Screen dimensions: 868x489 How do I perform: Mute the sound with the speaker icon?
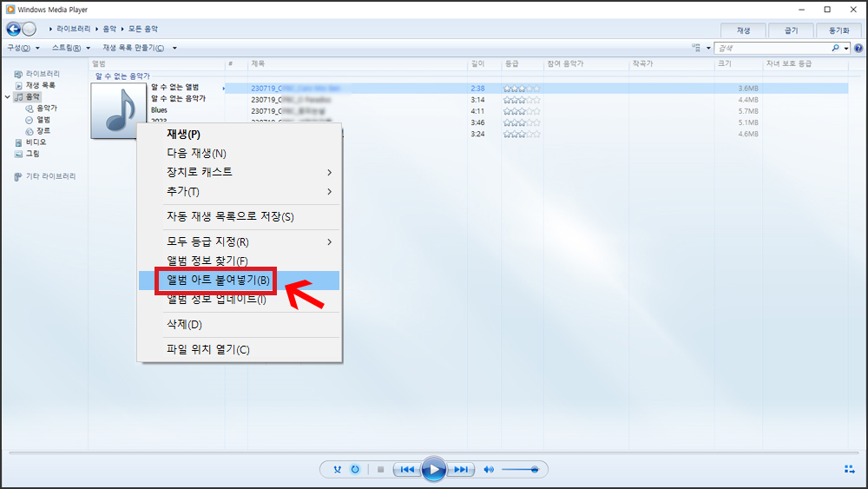488,470
